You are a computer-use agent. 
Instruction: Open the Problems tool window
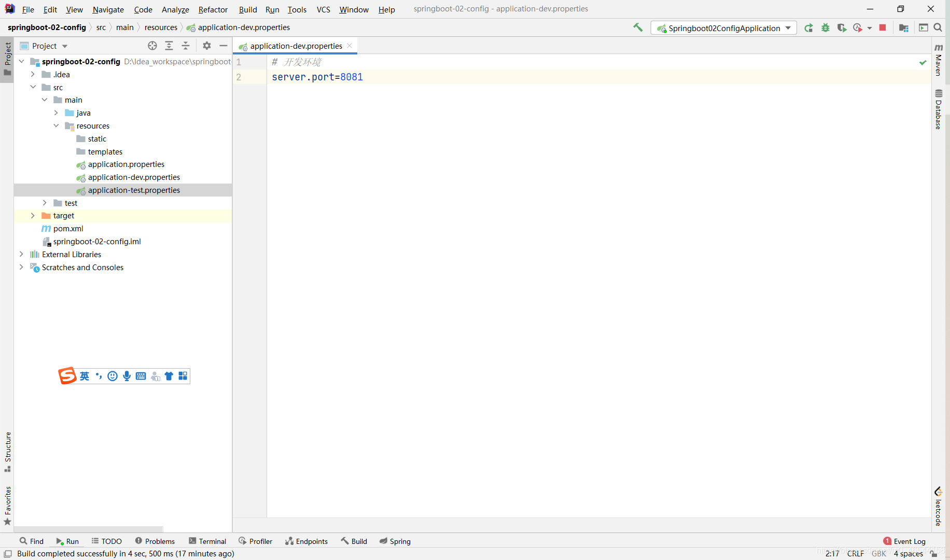click(155, 541)
